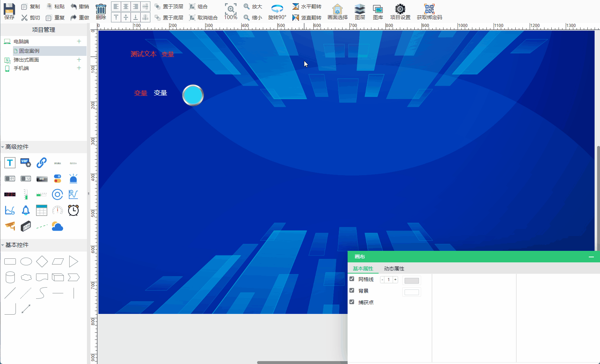Select the var variable control
This screenshot has width=600, height=364.
(x=26, y=163)
